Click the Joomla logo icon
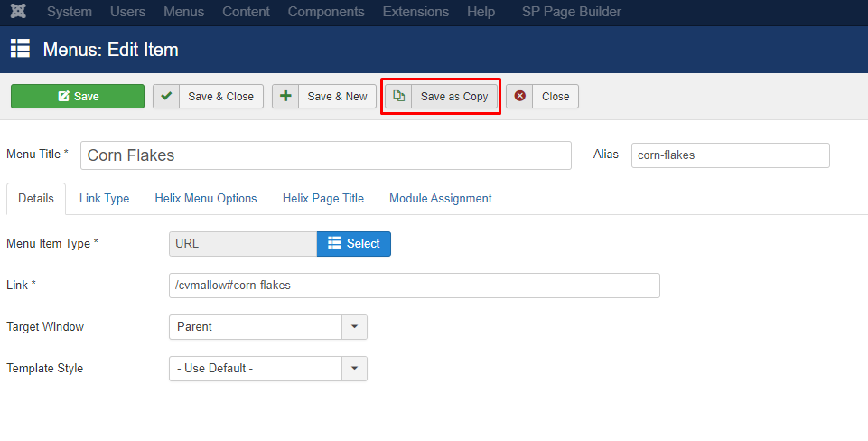This screenshot has width=868, height=441. click(18, 11)
